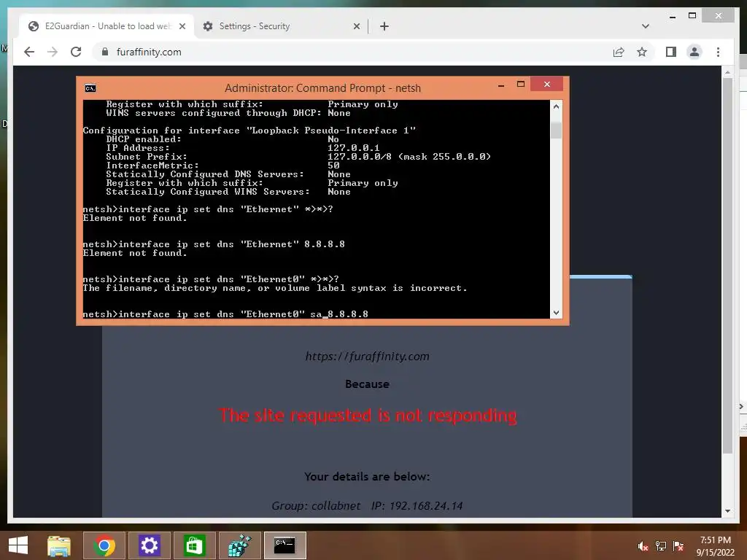Click the 'Because' text on blocked page
Viewport: 747px width, 560px height.
click(367, 384)
